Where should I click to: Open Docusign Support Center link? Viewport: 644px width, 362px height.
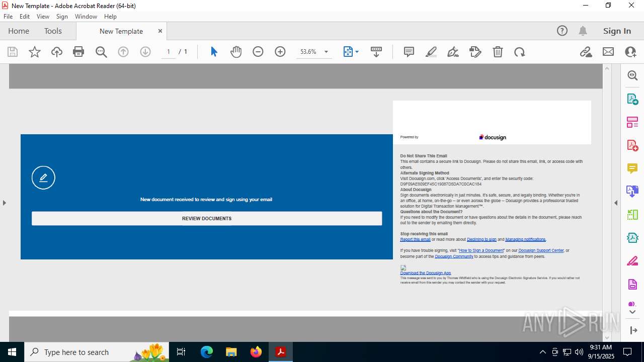[541, 250]
